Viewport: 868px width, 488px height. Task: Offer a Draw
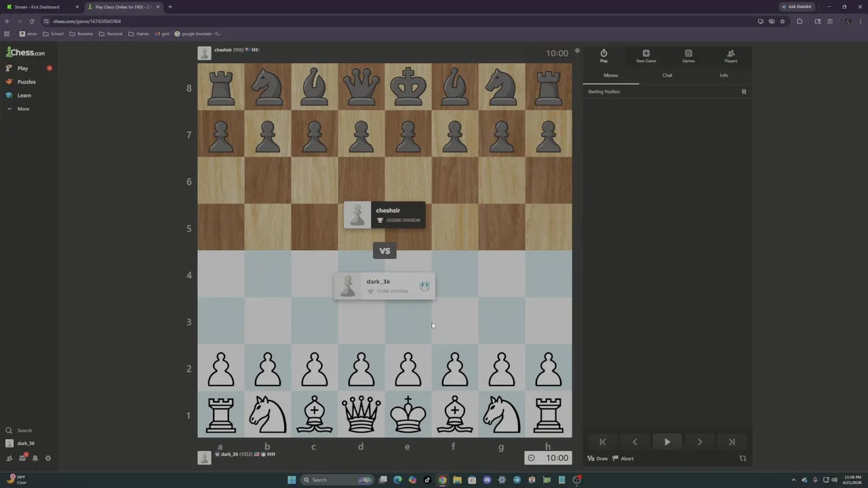click(x=597, y=459)
